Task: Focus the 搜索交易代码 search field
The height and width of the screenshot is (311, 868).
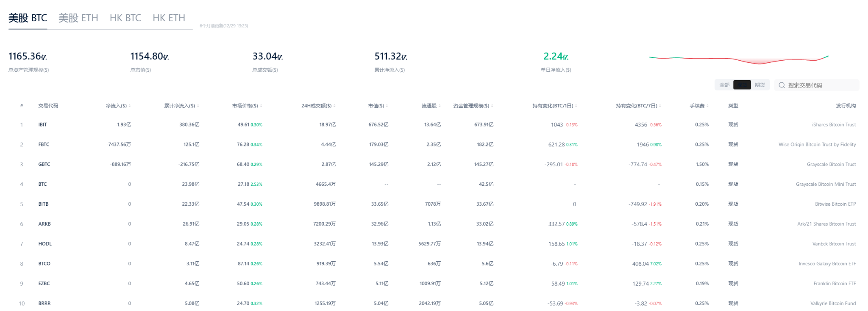Action: tap(817, 85)
